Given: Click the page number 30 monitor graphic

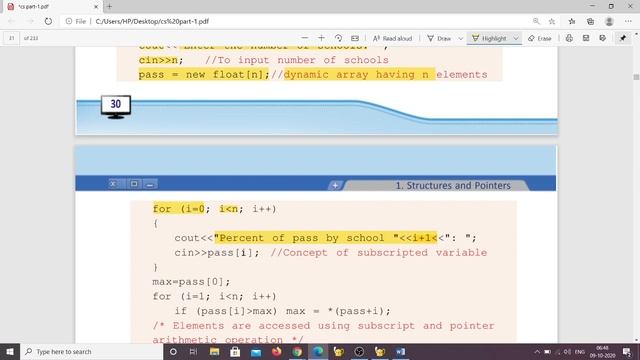Looking at the screenshot, I should tap(116, 107).
